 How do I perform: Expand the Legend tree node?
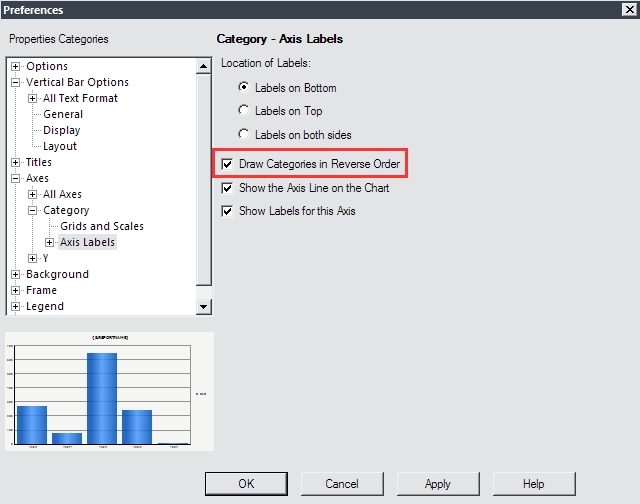(16, 307)
